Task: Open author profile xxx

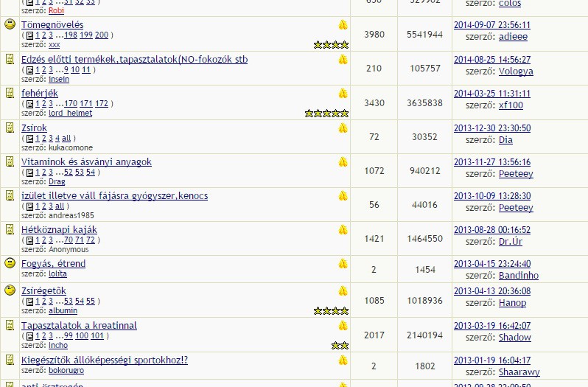Action: (x=55, y=45)
